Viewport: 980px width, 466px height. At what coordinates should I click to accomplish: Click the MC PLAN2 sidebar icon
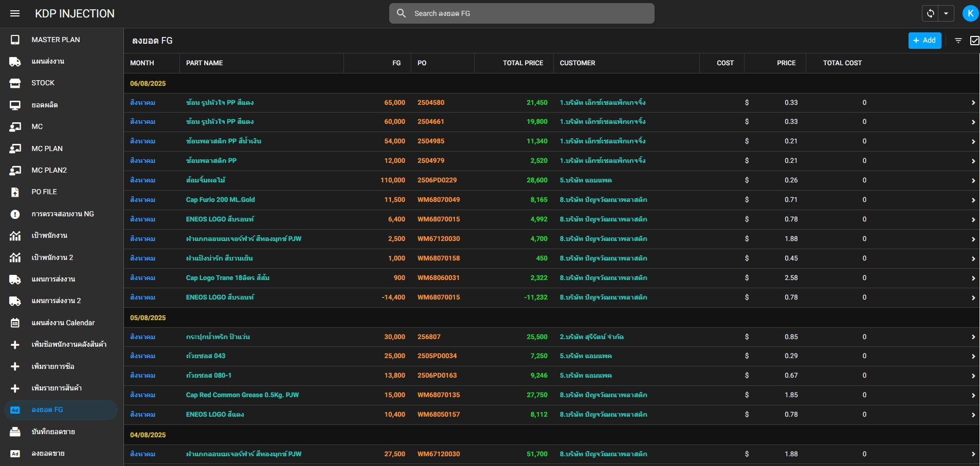[15, 171]
